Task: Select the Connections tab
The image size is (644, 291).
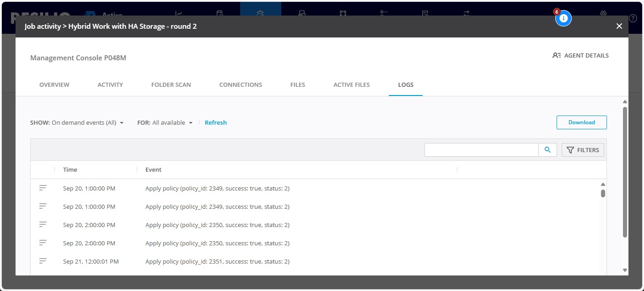Action: point(241,85)
